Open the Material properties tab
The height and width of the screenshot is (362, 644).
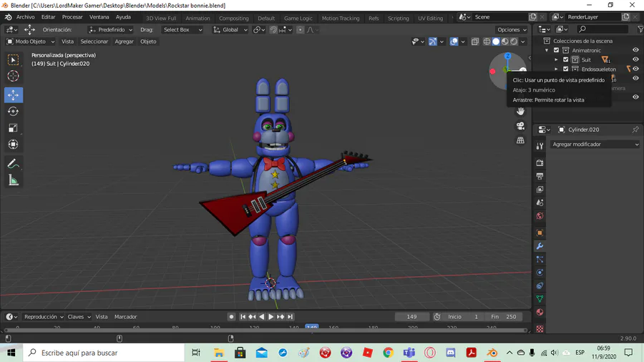click(x=540, y=312)
